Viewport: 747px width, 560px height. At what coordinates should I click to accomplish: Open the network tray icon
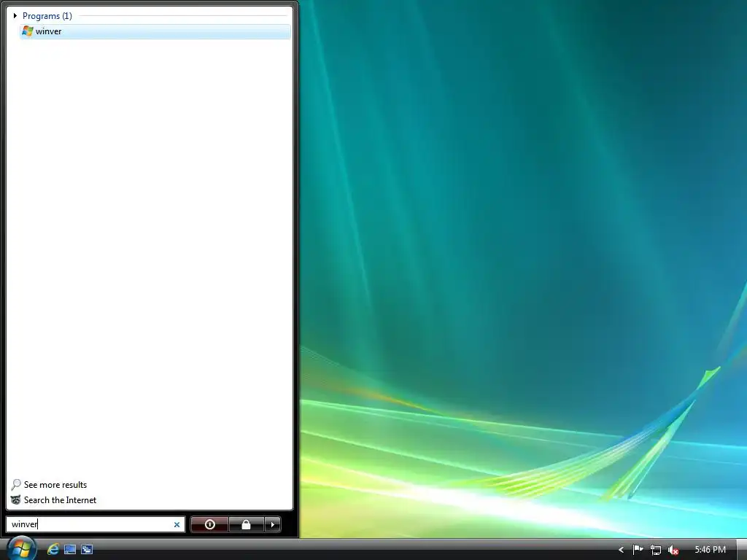[656, 550]
